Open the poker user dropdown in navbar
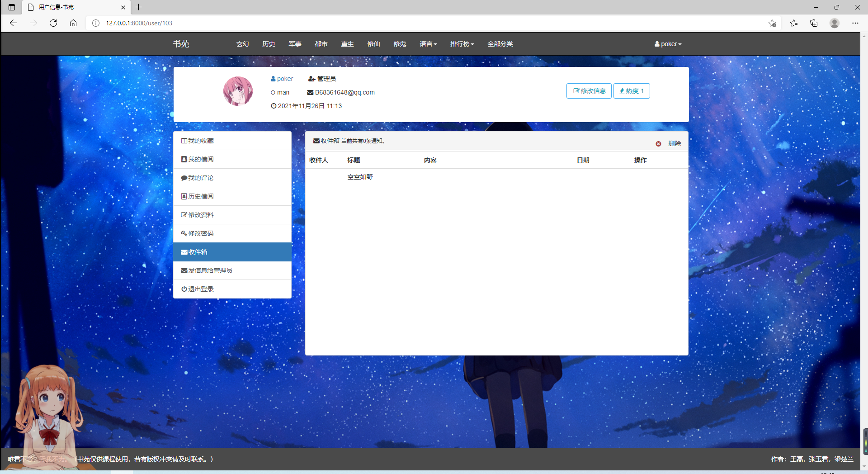Viewport: 868px width, 474px height. pos(668,44)
